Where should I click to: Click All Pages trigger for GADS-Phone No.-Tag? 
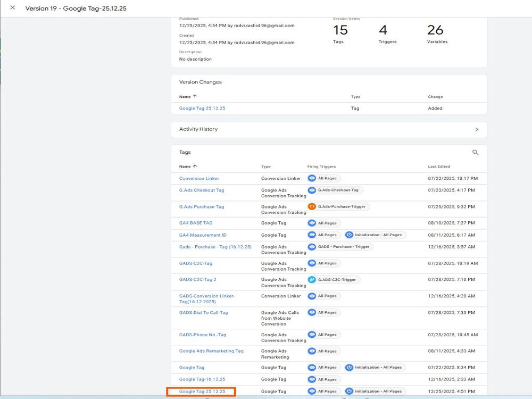(324, 335)
